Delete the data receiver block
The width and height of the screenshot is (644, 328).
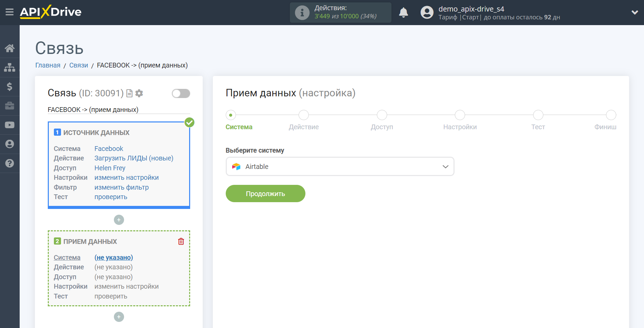pyautogui.click(x=181, y=242)
